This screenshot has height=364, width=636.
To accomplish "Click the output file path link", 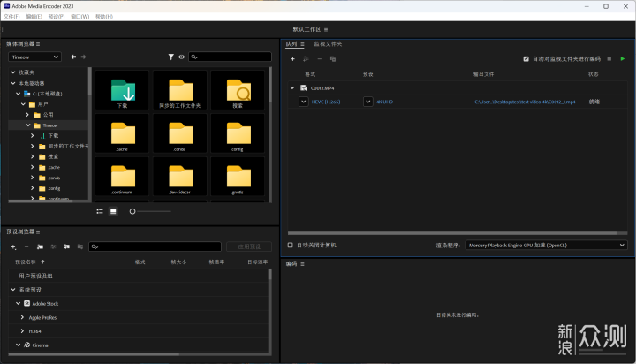I will [x=525, y=102].
